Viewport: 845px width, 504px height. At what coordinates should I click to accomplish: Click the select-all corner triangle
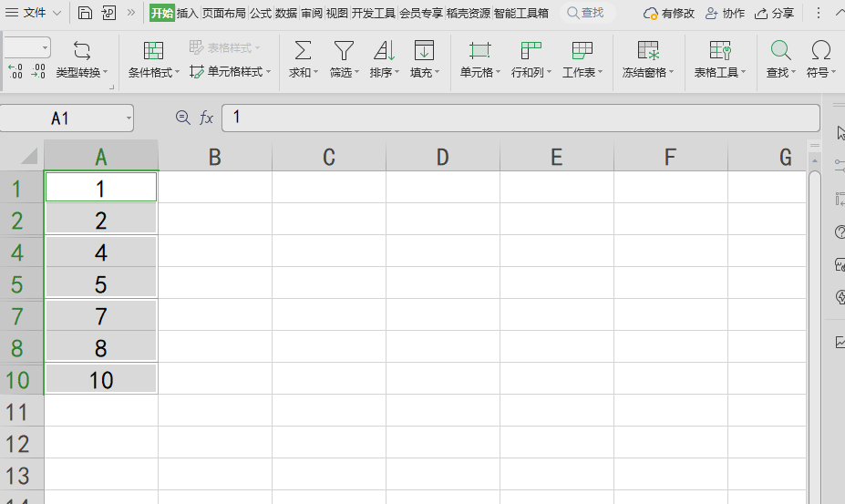pos(29,156)
